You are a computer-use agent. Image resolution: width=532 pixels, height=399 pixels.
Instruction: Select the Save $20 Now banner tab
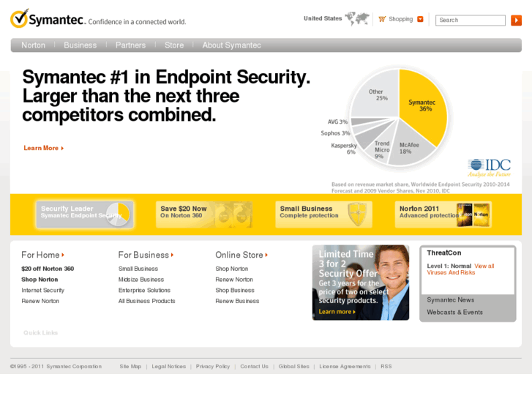204,215
